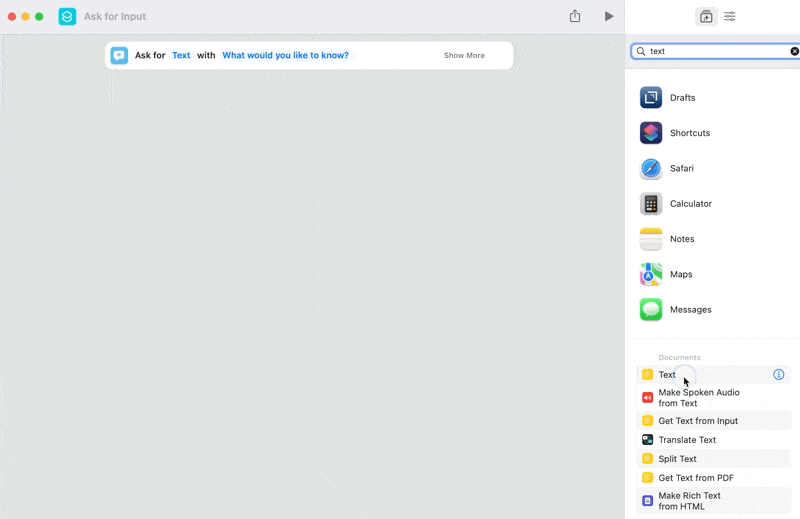Open Messages actions by its label
The width and height of the screenshot is (800, 519).
point(691,309)
